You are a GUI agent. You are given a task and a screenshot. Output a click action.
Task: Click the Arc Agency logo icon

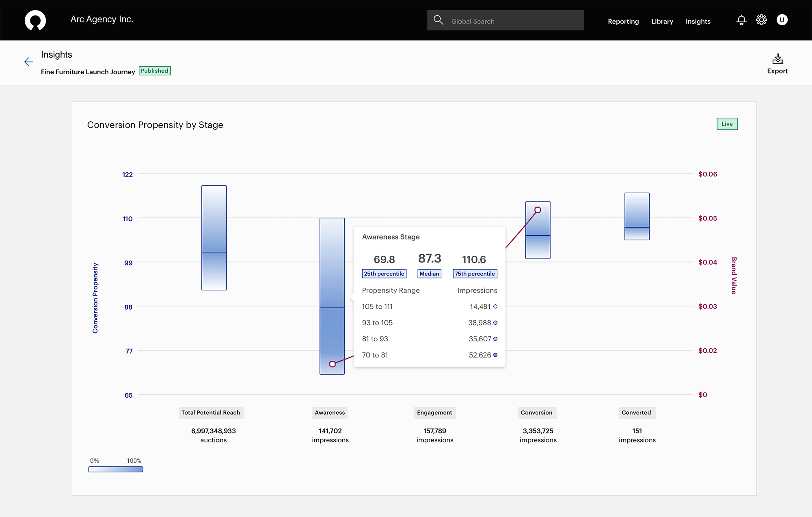click(35, 20)
